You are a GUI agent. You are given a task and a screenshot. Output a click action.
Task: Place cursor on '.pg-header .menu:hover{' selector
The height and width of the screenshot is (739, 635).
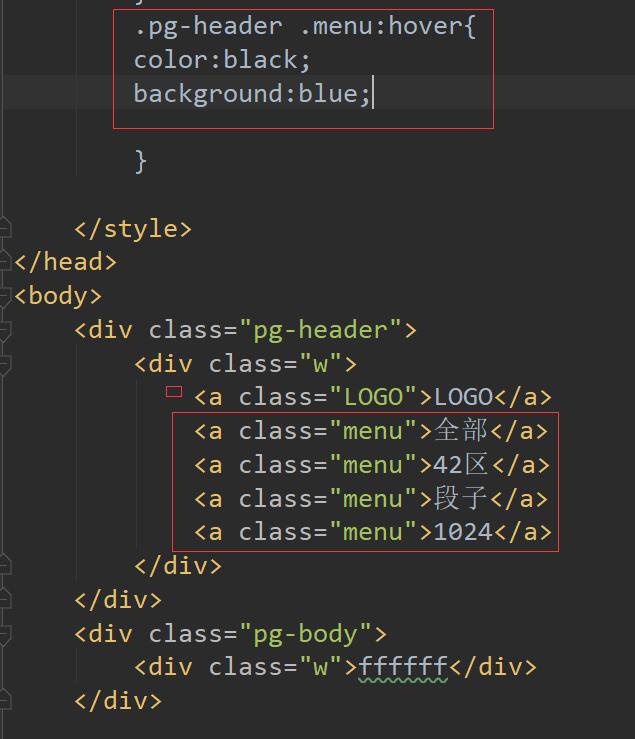(x=305, y=26)
